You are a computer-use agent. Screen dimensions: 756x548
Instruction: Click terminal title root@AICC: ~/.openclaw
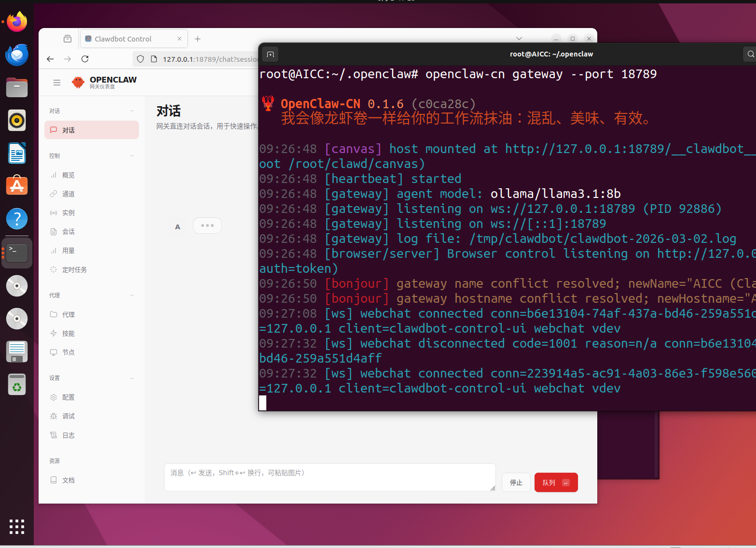[551, 54]
